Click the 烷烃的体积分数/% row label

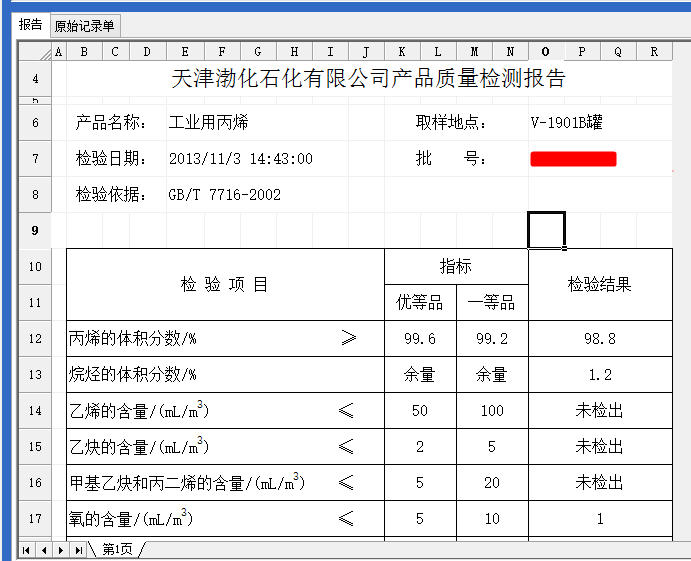click(133, 375)
